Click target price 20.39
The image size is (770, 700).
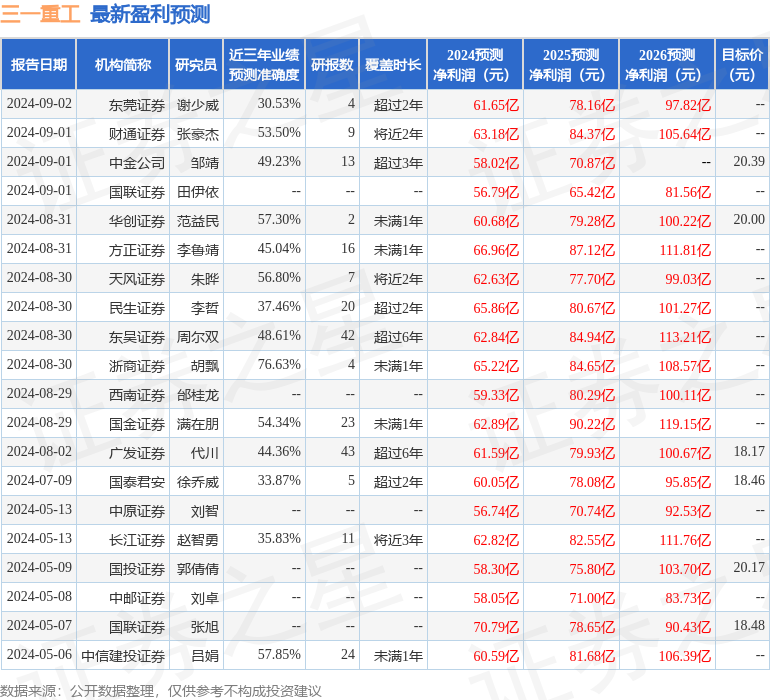[749, 161]
